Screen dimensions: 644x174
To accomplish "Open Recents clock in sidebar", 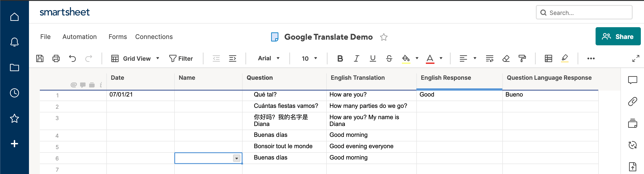I will point(14,93).
